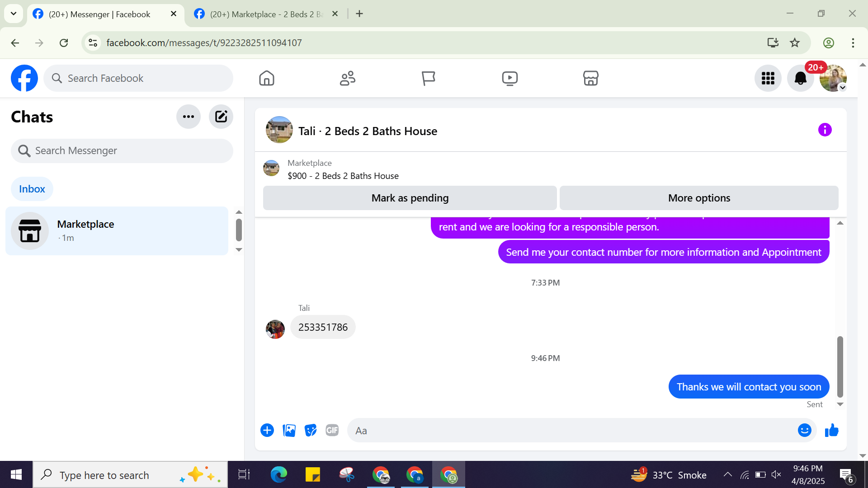Open the emoji picker in message box

pos(804,430)
